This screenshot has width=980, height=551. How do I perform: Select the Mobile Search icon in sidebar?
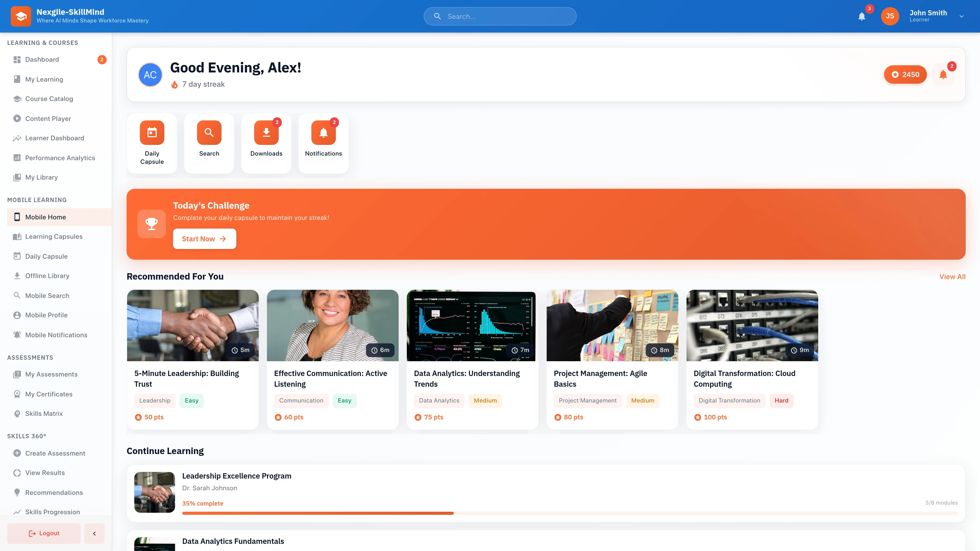(17, 295)
